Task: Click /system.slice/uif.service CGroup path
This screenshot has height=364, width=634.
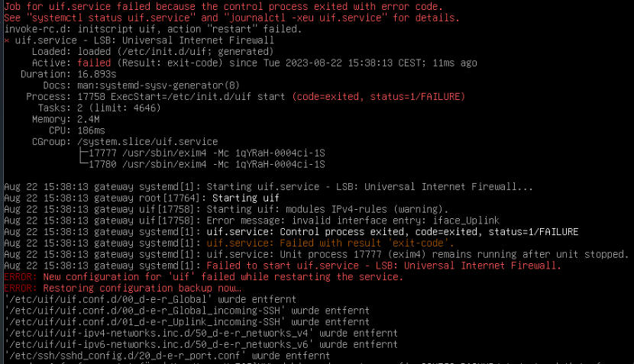Action: coord(147,142)
